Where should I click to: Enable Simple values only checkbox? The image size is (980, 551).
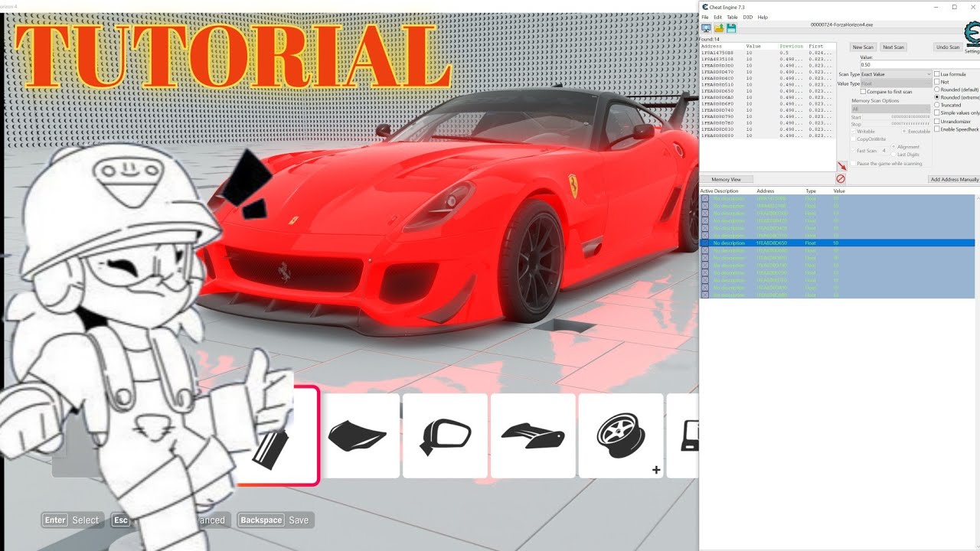(938, 112)
